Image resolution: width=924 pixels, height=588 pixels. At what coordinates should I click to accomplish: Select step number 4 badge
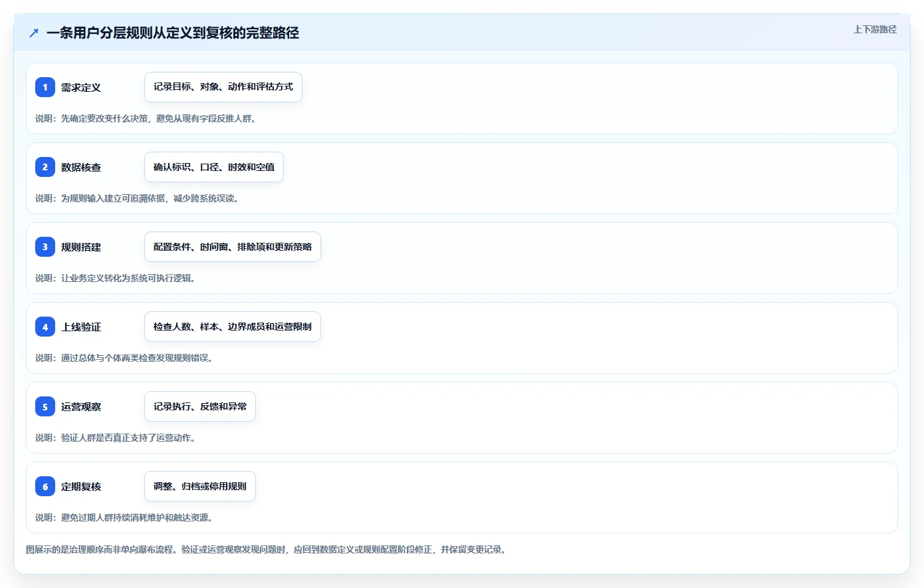45,327
